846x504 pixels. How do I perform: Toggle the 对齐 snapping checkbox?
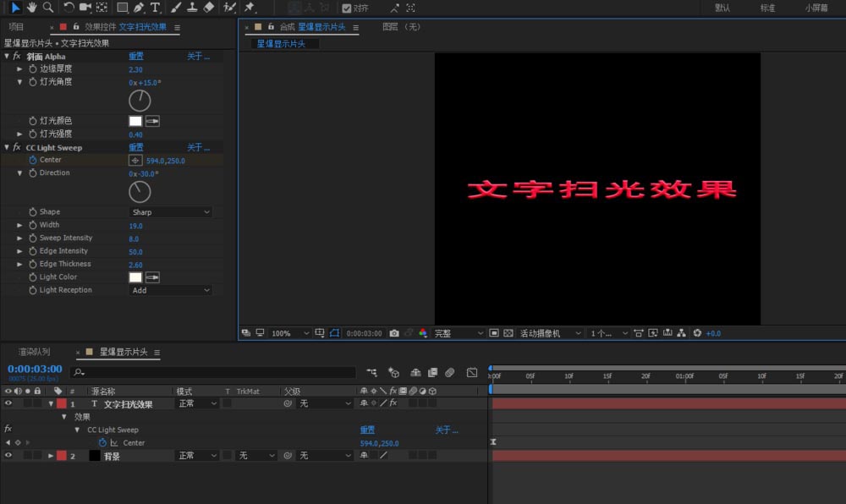pos(347,8)
